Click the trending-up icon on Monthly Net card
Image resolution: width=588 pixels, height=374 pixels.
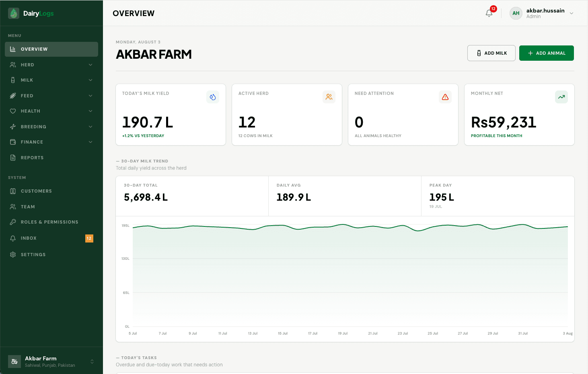[x=561, y=97]
